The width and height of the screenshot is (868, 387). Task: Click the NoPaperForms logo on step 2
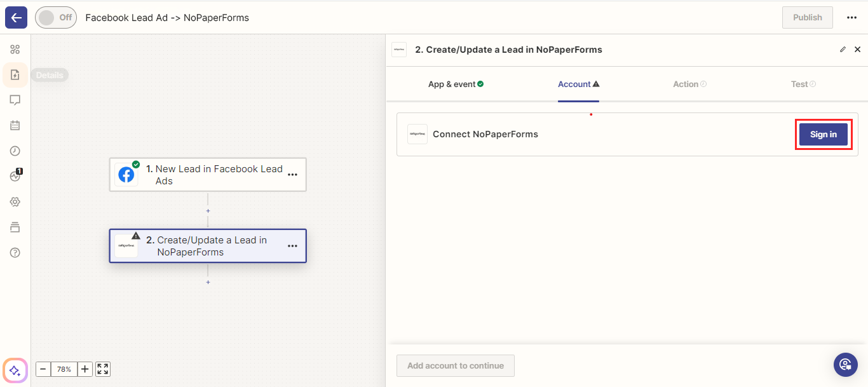126,246
